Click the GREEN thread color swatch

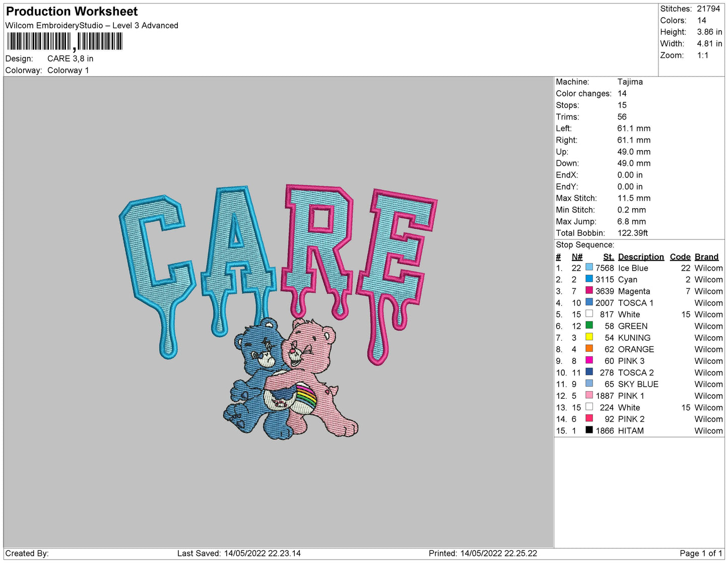[x=589, y=325]
